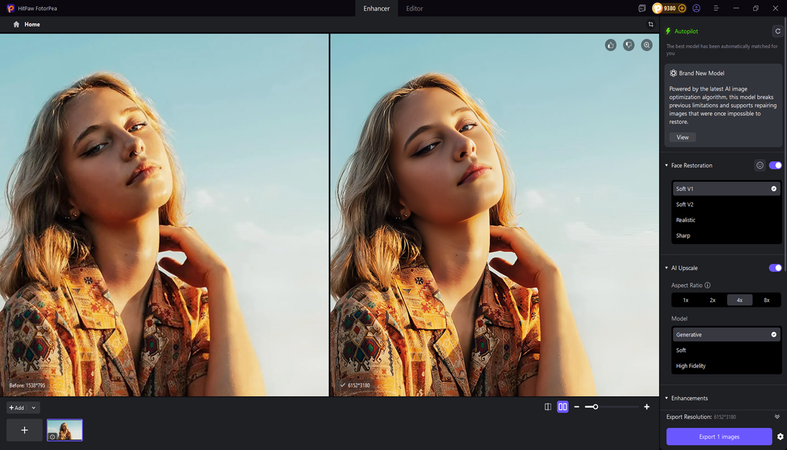Click the zoom slider handle
The image size is (787, 450).
[x=595, y=407]
